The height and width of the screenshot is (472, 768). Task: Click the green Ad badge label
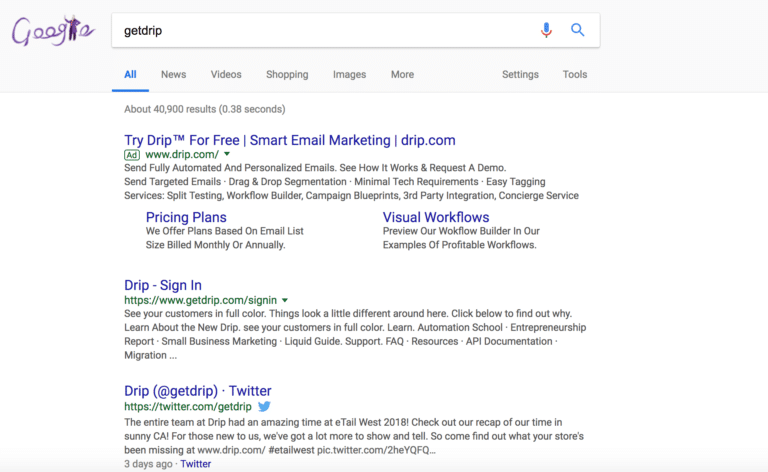[132, 155]
